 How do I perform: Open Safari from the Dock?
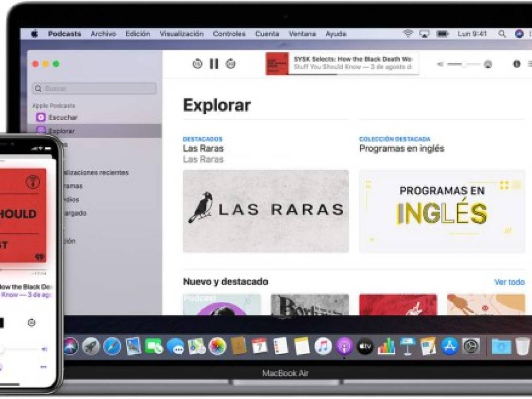point(112,346)
